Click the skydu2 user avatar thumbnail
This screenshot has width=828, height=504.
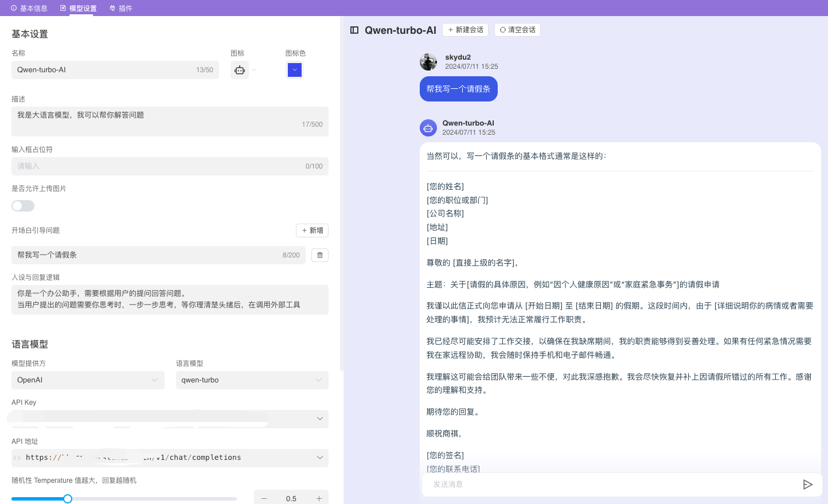[428, 61]
